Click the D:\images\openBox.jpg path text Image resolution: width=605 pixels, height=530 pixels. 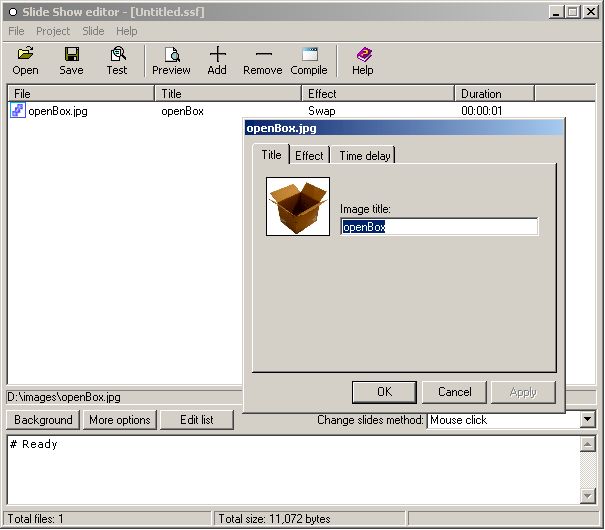64,397
